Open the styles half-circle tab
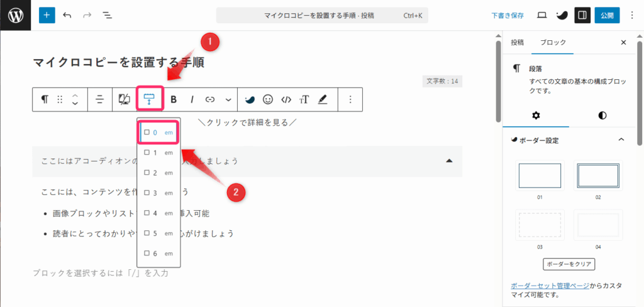644x307 pixels. click(x=602, y=115)
